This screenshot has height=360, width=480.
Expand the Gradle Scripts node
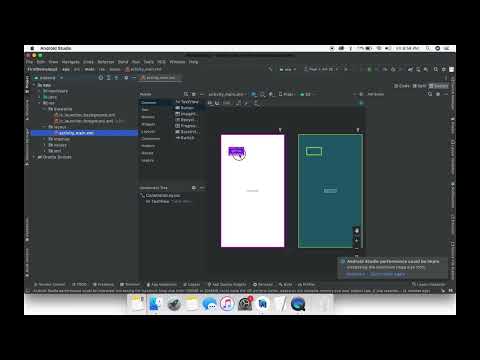(x=34, y=157)
